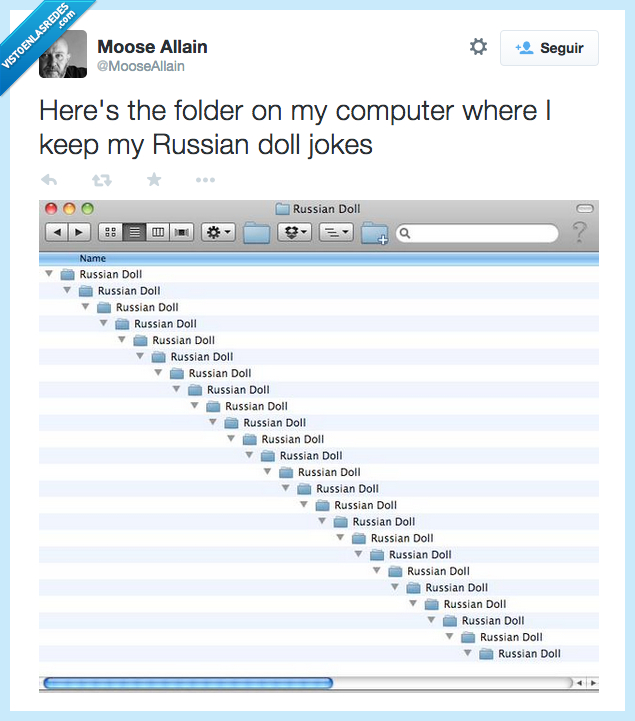Collapse the top-level Russian Doll folder
The height and width of the screenshot is (721, 635).
48,273
